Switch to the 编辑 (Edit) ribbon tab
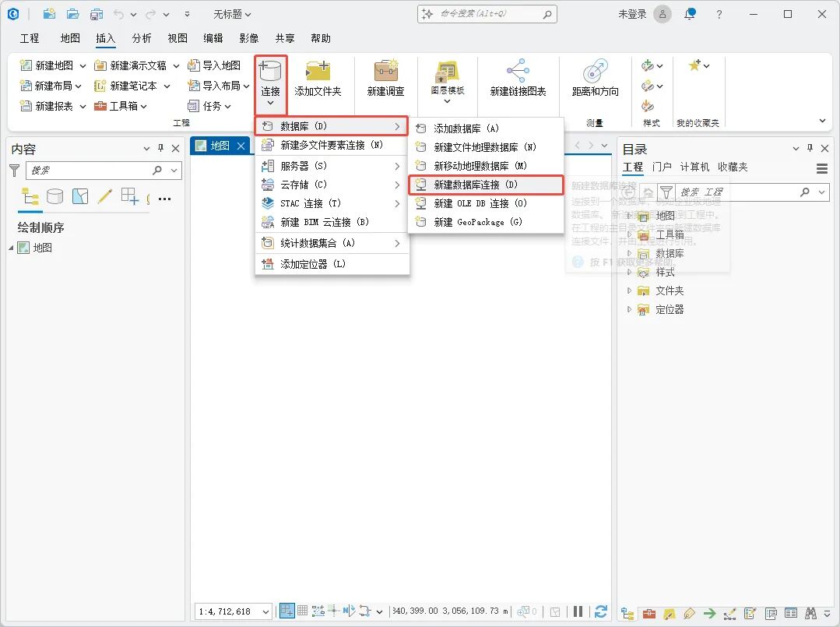The image size is (840, 627). pos(213,38)
